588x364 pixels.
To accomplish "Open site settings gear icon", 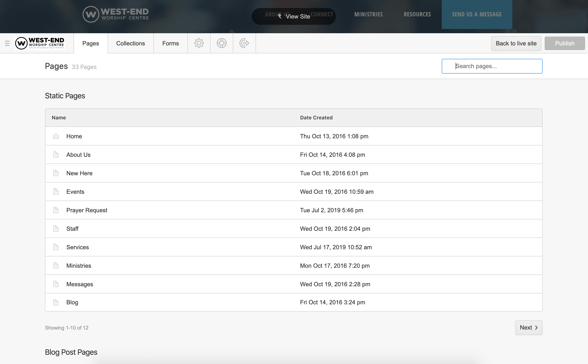I will (x=199, y=43).
